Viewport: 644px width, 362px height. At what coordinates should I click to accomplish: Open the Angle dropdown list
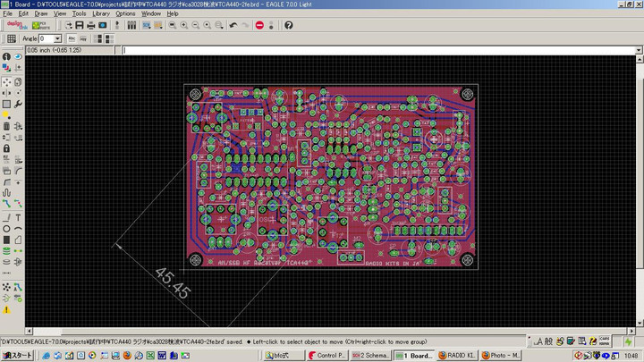pyautogui.click(x=57, y=38)
